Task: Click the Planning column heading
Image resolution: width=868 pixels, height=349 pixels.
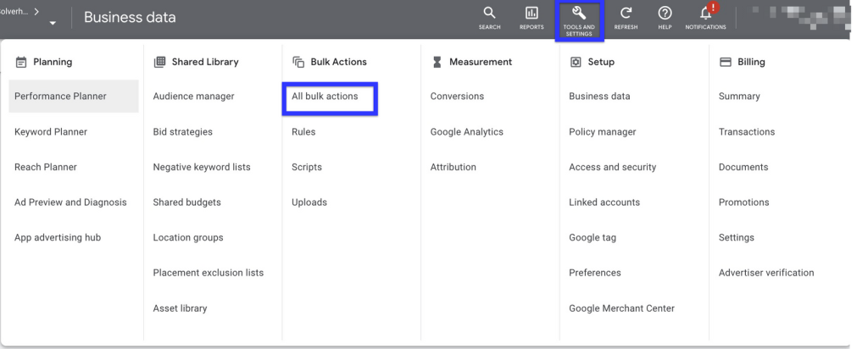Action: [x=53, y=62]
